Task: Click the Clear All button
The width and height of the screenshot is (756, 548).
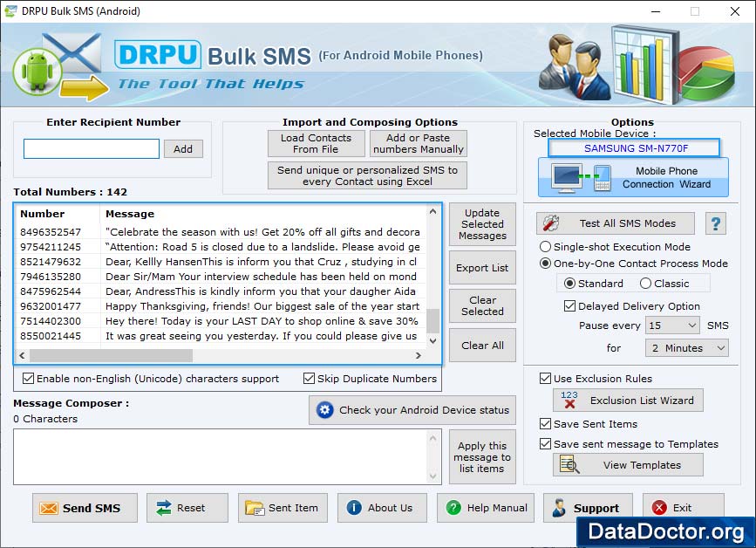Action: pos(482,346)
